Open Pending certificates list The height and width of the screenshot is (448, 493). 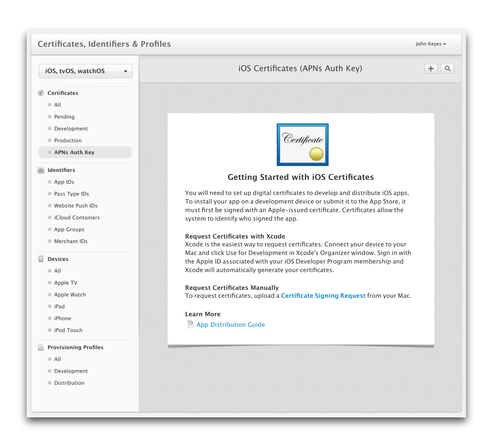64,117
